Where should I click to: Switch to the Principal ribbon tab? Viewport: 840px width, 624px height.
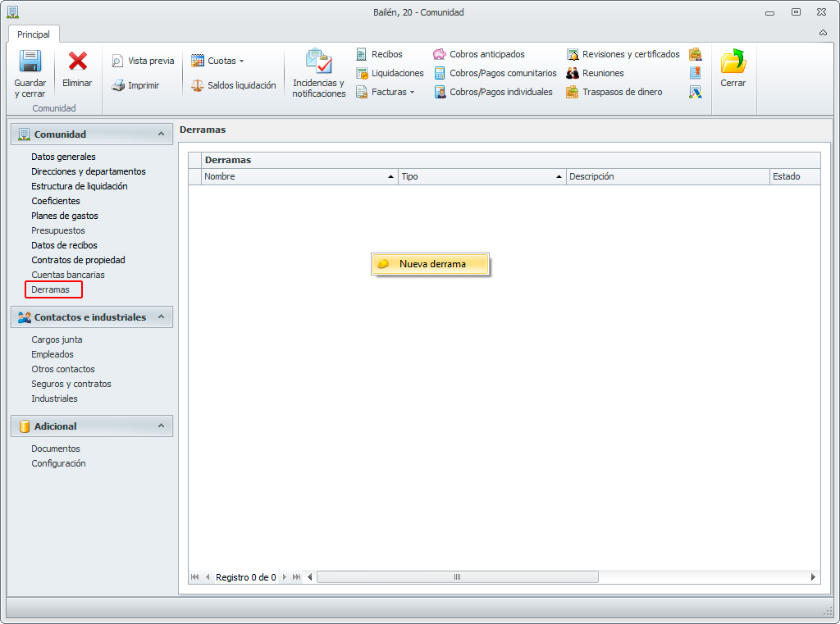(x=33, y=34)
